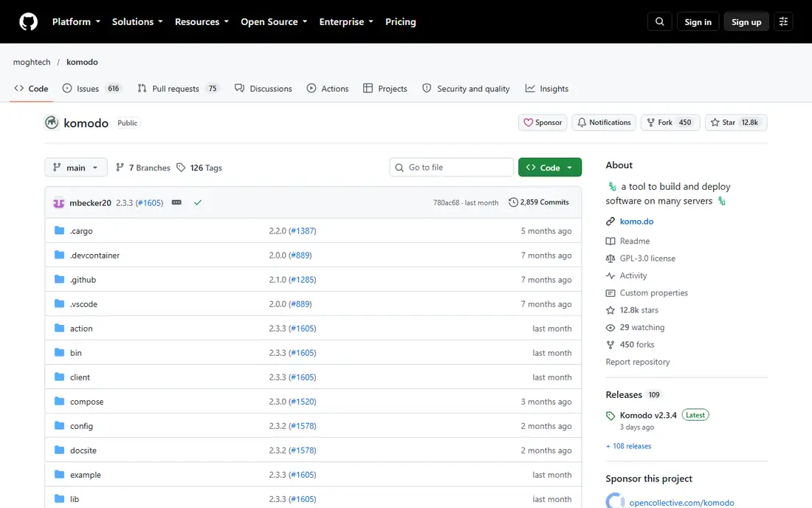Image resolution: width=812 pixels, height=508 pixels.
Task: Open the GPL-3.0 license link
Action: 647,258
